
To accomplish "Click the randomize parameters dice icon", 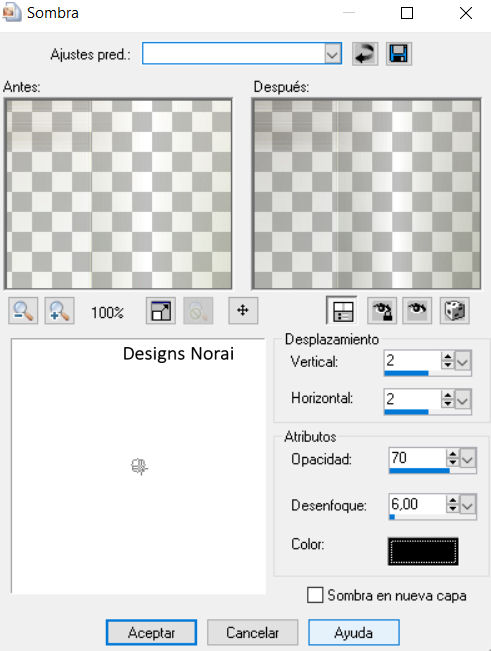I will (x=454, y=311).
